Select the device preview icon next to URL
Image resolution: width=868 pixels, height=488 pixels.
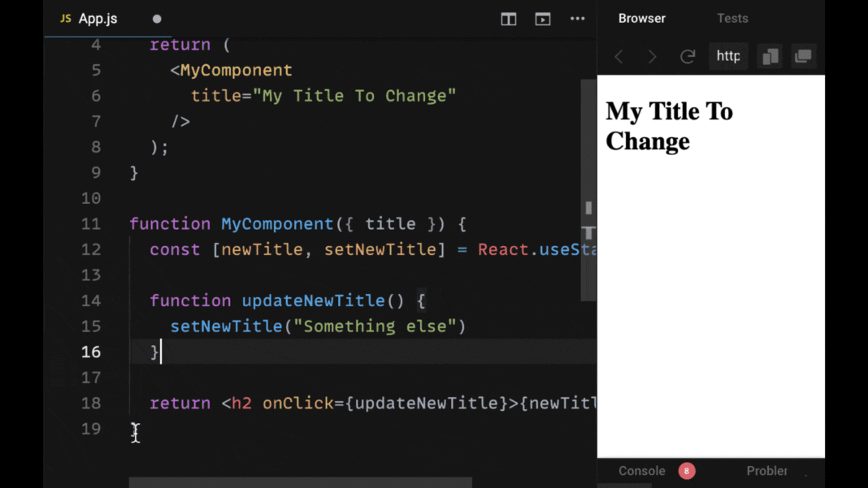(770, 56)
